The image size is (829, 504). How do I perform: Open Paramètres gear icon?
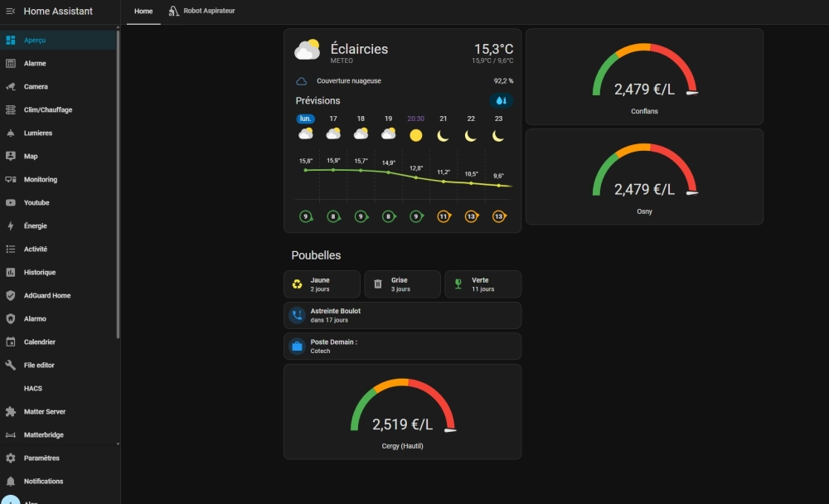(x=11, y=458)
